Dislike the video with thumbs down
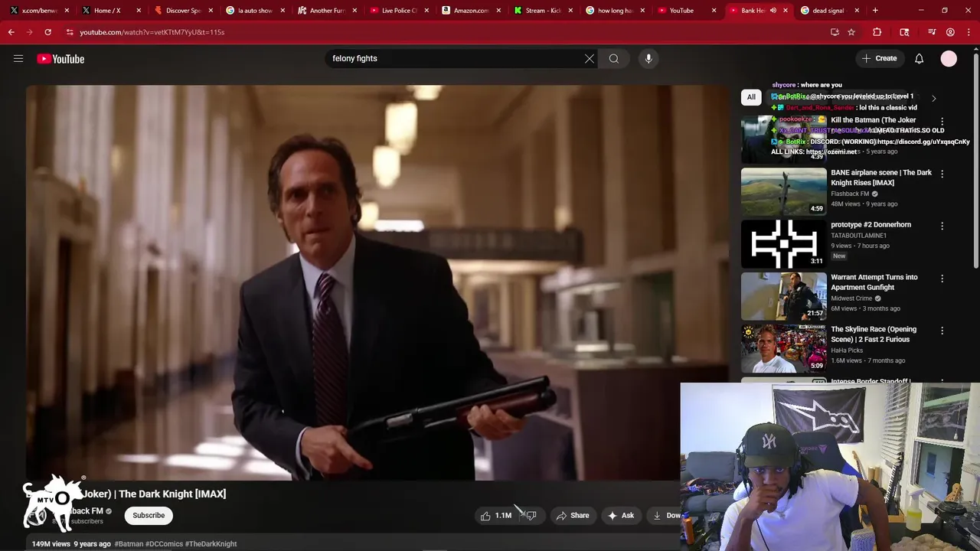 531,516
